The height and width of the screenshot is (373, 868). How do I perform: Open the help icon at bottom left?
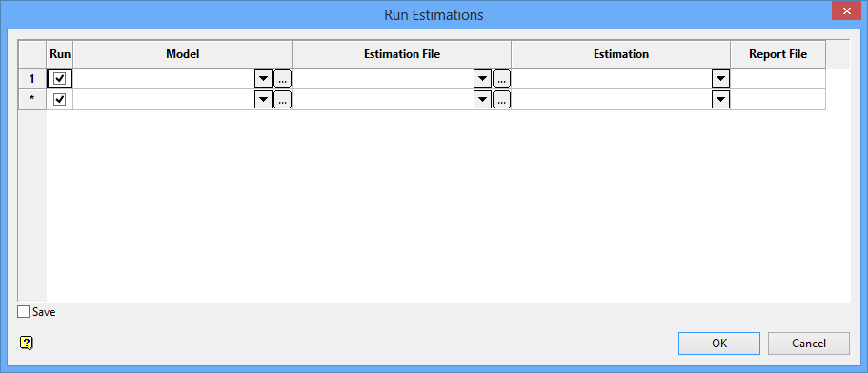pos(27,344)
